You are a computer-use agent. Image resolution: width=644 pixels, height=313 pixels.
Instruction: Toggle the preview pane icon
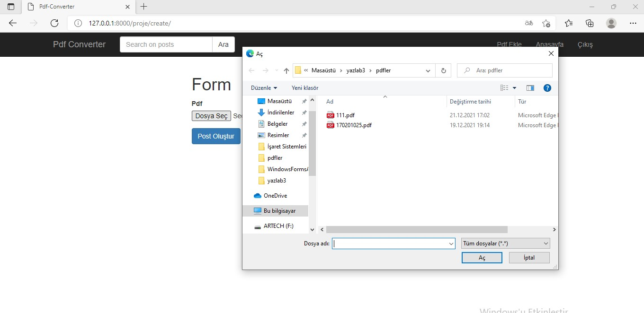pyautogui.click(x=530, y=87)
